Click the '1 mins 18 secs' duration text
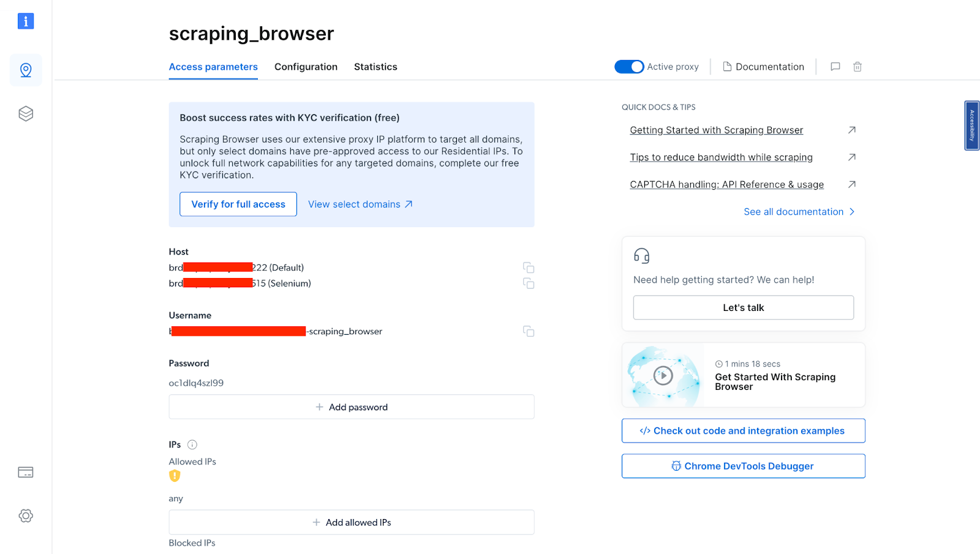The height and width of the screenshot is (554, 980). point(753,364)
